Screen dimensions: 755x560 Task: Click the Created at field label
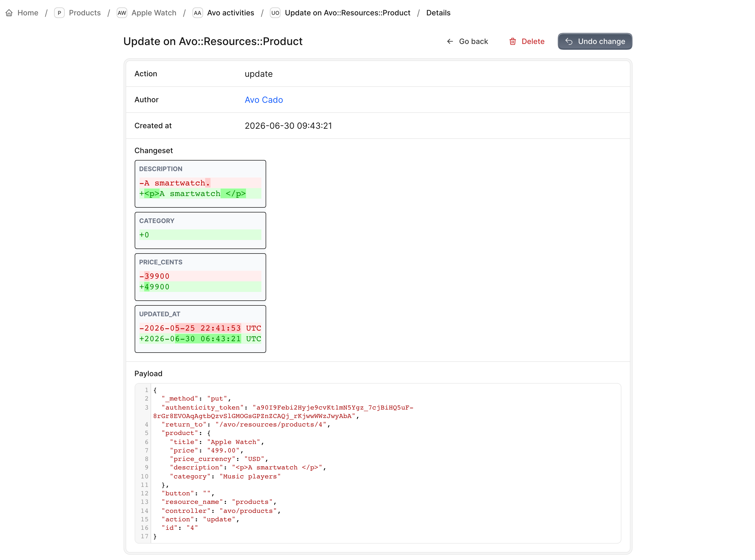153,126
